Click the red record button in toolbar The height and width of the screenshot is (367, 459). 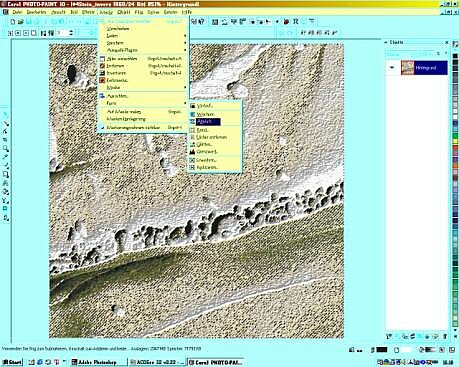pos(286,22)
